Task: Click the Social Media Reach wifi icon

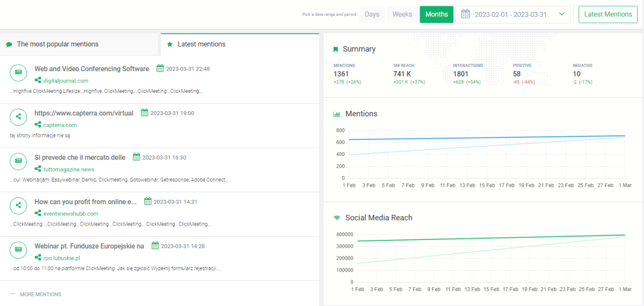Action: pyautogui.click(x=336, y=218)
